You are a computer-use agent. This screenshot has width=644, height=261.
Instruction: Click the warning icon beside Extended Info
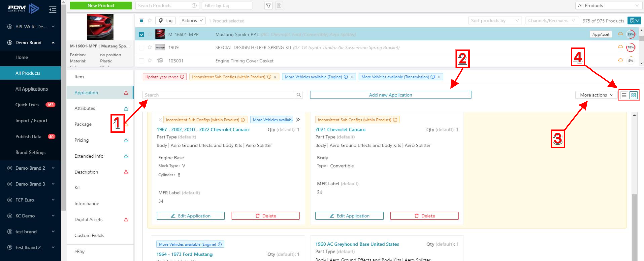coord(126,156)
